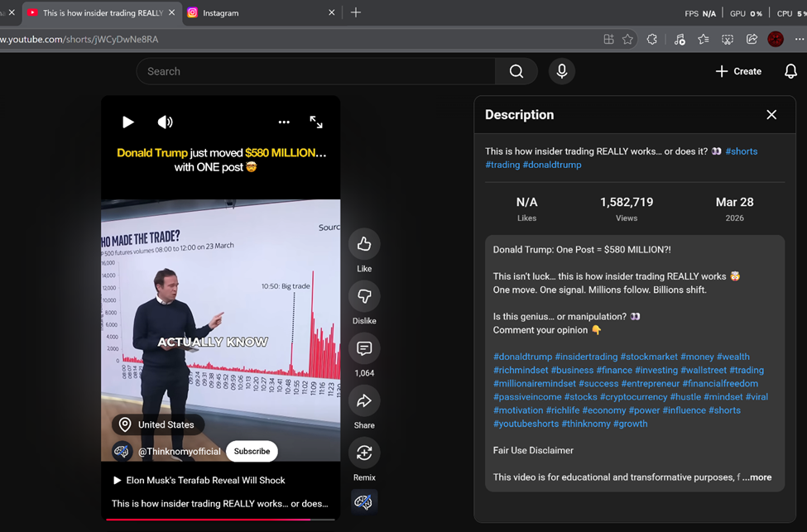Play the paused Shorts video
This screenshot has height=532, width=807.
[128, 122]
